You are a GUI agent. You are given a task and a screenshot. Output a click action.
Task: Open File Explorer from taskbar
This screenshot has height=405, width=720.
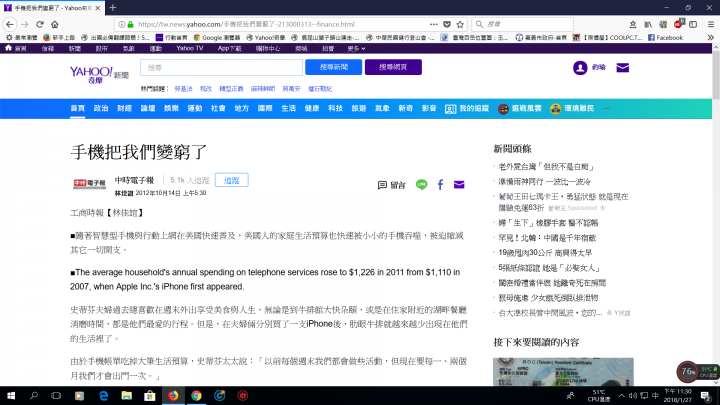[x=126, y=395]
